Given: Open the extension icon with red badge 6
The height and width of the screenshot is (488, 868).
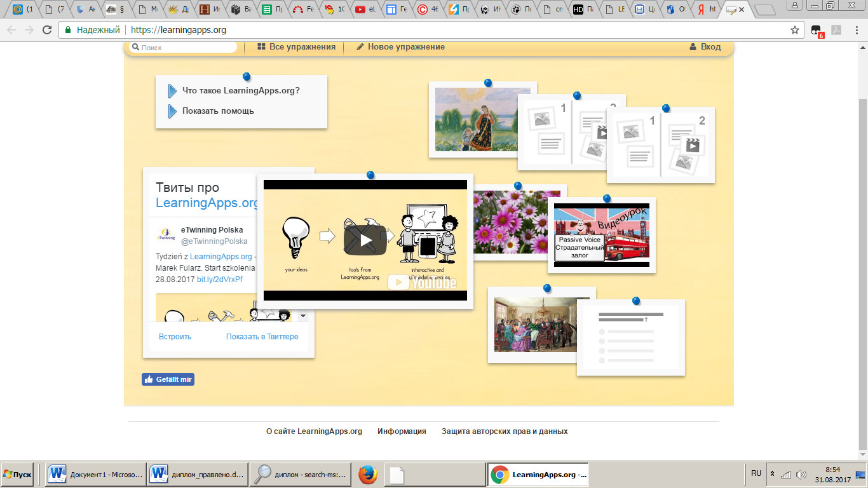Looking at the screenshot, I should pyautogui.click(x=817, y=30).
